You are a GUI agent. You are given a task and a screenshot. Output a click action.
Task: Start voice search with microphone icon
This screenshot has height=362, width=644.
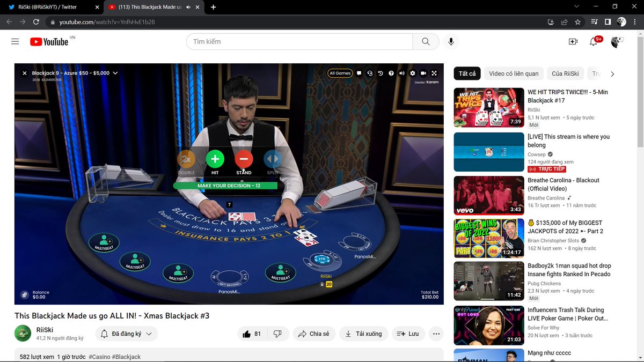pyautogui.click(x=451, y=41)
